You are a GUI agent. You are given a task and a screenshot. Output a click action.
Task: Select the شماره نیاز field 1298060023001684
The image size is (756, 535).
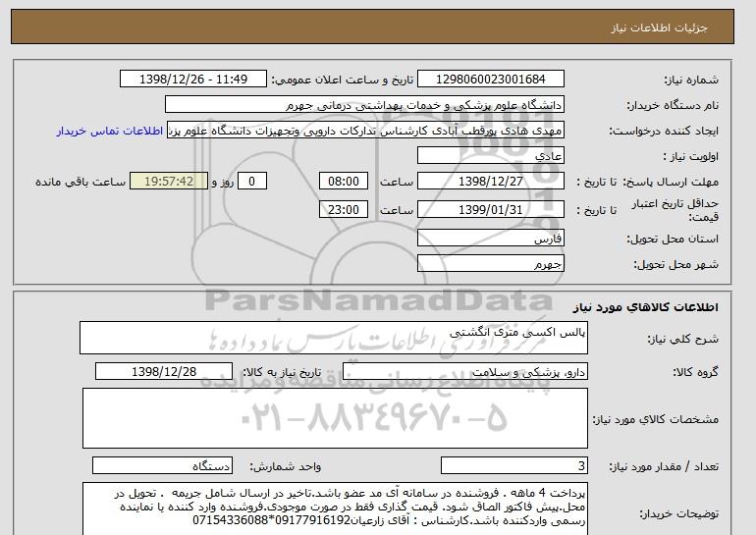(490, 80)
